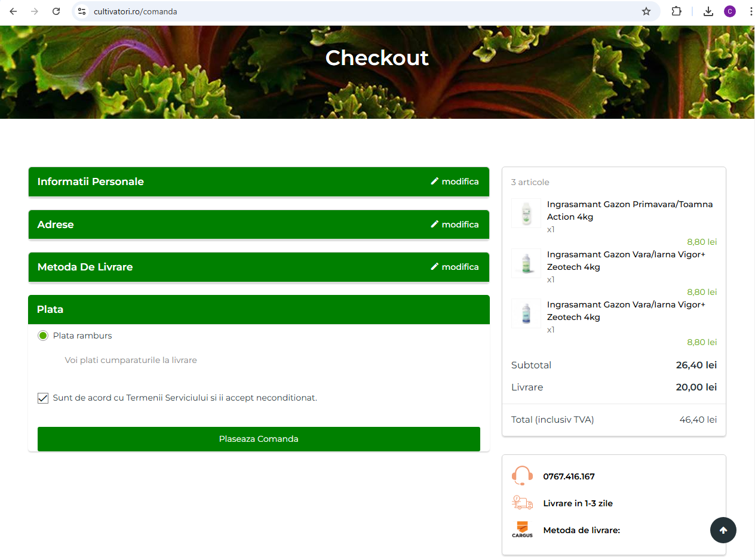The image size is (755, 560).
Task: Expand the Metoda De Livrare header
Action: click(259, 267)
